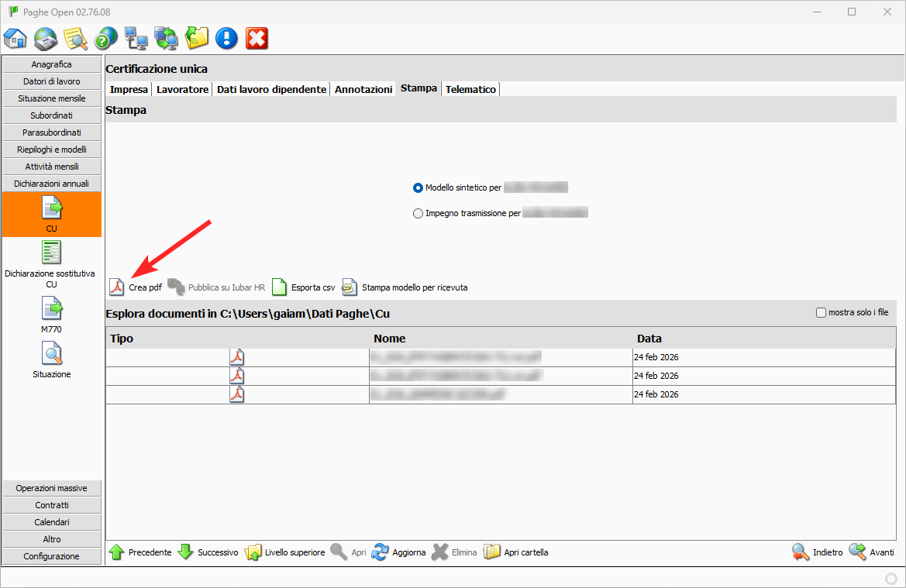Enable mostra solo i file checkbox
This screenshot has width=906, height=588.
(821, 313)
